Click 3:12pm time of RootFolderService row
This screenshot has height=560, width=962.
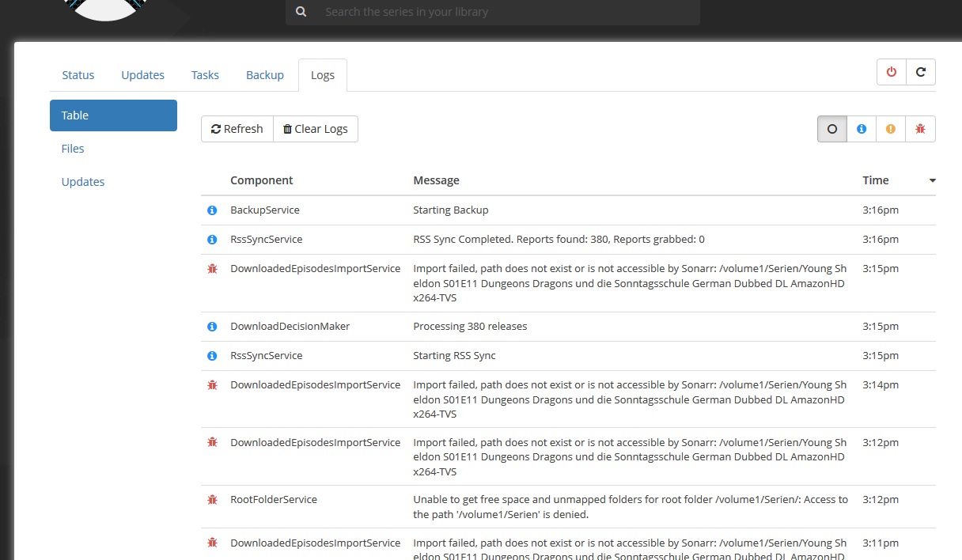(x=881, y=500)
